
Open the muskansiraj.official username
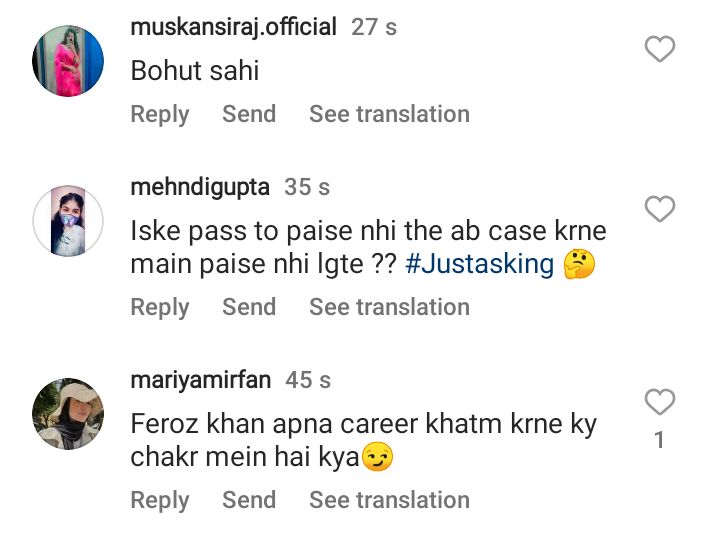tap(233, 27)
